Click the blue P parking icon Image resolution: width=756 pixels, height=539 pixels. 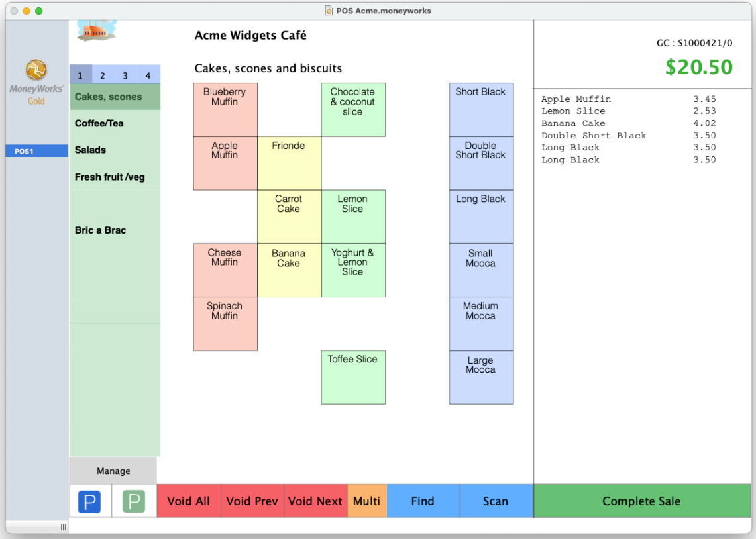tap(89, 501)
